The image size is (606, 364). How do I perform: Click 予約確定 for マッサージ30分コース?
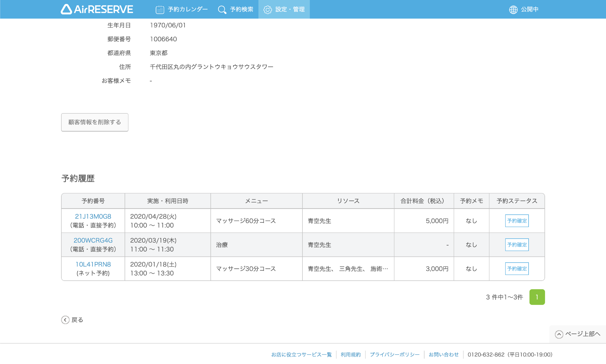point(517,269)
